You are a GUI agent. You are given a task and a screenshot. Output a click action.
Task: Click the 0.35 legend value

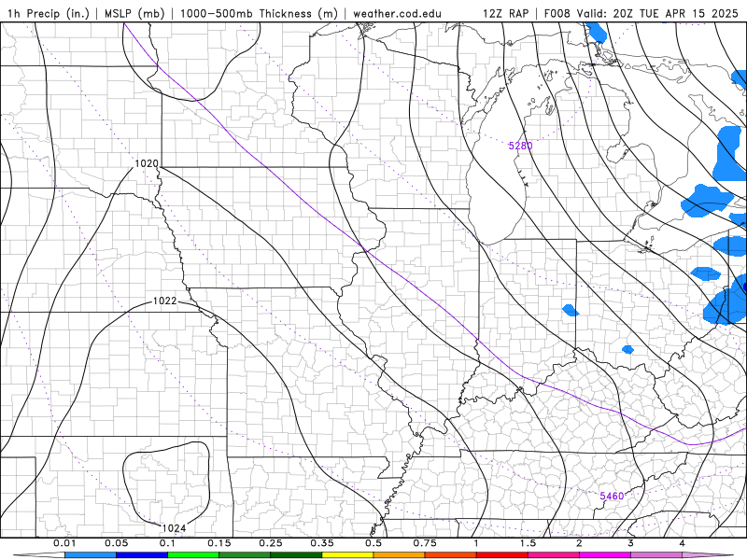click(322, 543)
